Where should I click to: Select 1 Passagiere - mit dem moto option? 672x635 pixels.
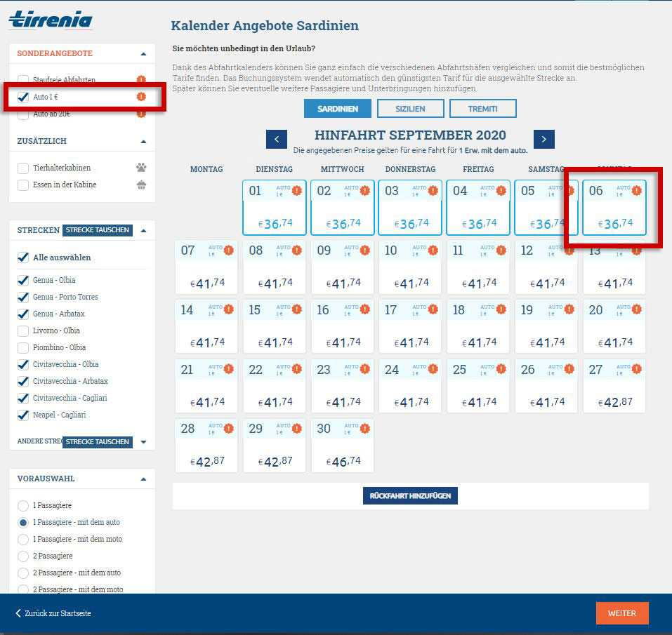[x=23, y=539]
